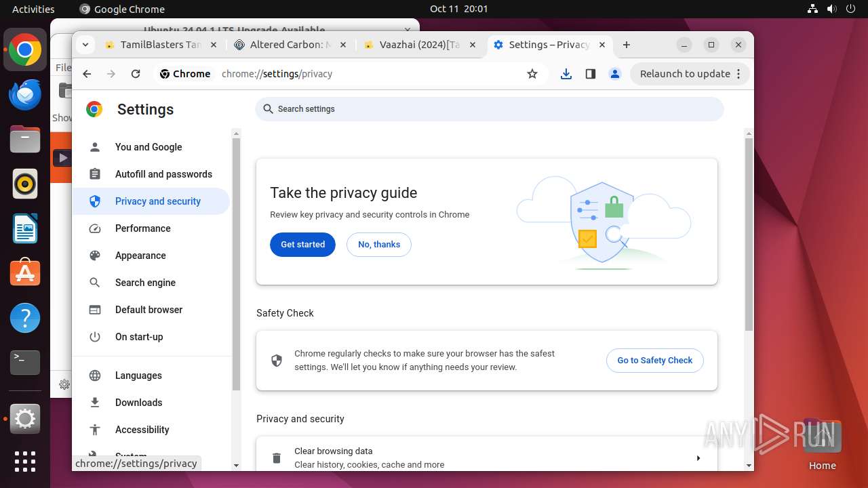The image size is (868, 488).
Task: Click Go to Safety Check button
Action: (x=655, y=361)
